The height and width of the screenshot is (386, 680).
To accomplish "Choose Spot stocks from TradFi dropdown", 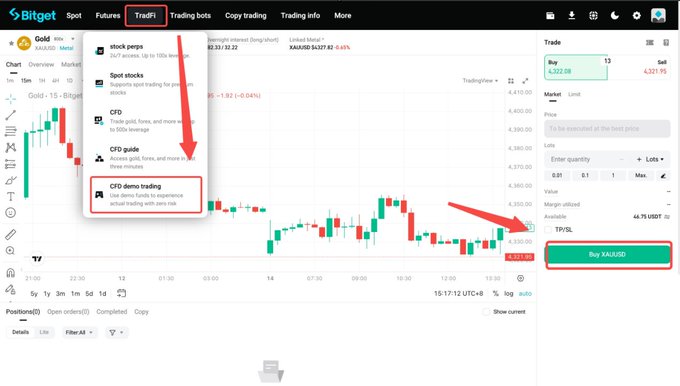I will pyautogui.click(x=145, y=84).
